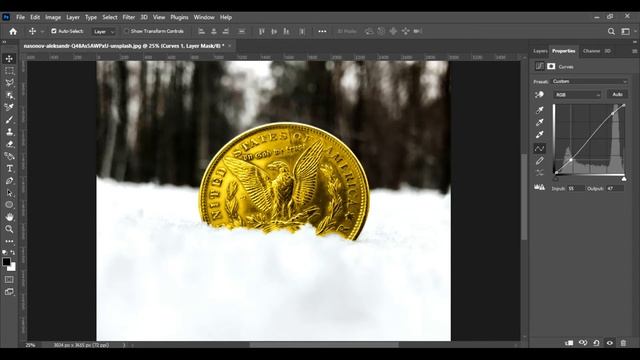Select the Brush tool
Screen dimensions: 640x360
tap(9, 120)
